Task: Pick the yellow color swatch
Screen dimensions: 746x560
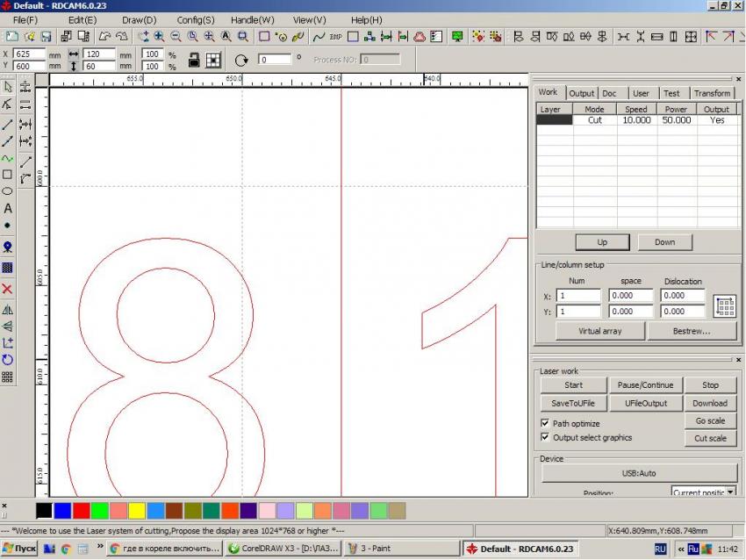Action: click(137, 510)
